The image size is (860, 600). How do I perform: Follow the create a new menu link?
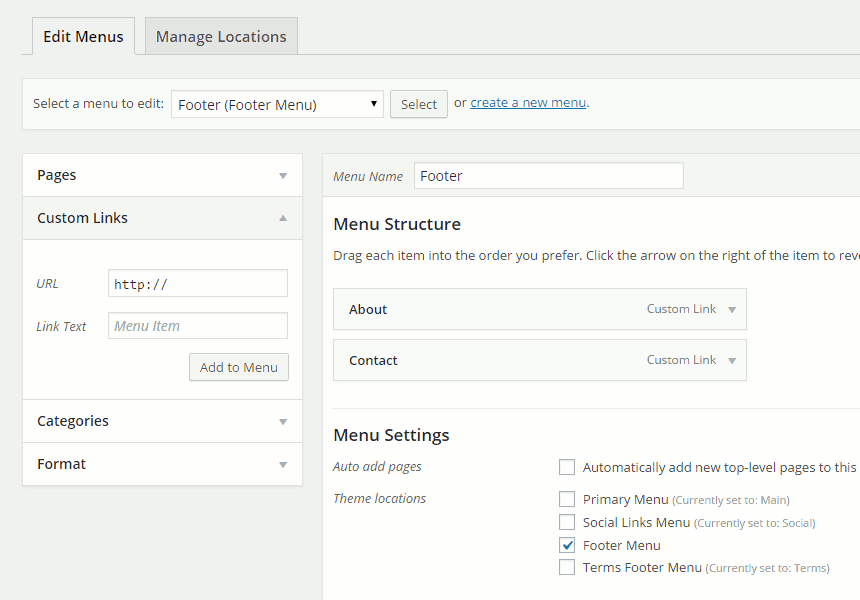528,103
